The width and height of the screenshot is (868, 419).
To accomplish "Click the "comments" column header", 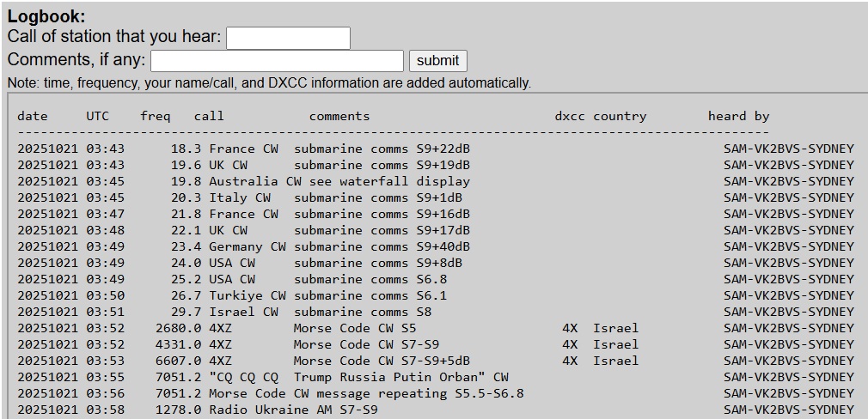I will click(339, 116).
